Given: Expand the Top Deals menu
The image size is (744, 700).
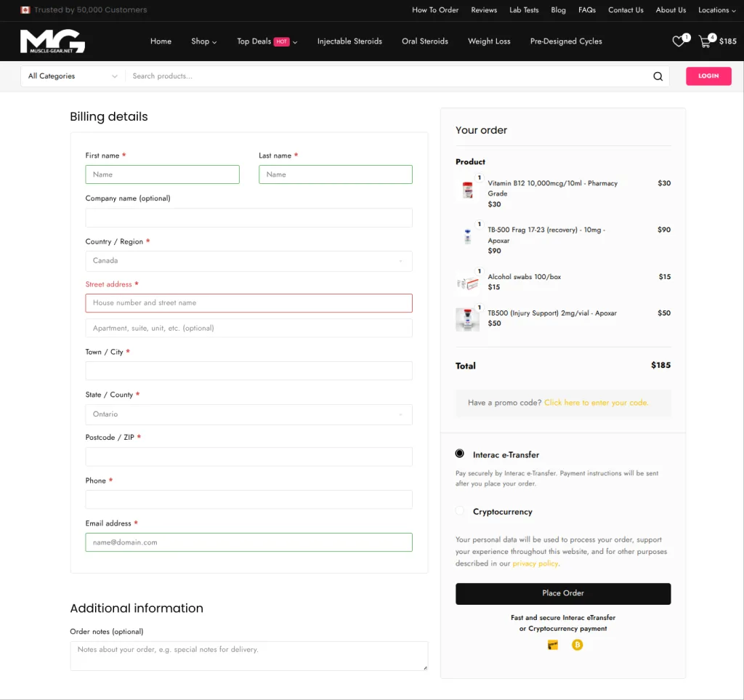Looking at the screenshot, I should pyautogui.click(x=267, y=41).
